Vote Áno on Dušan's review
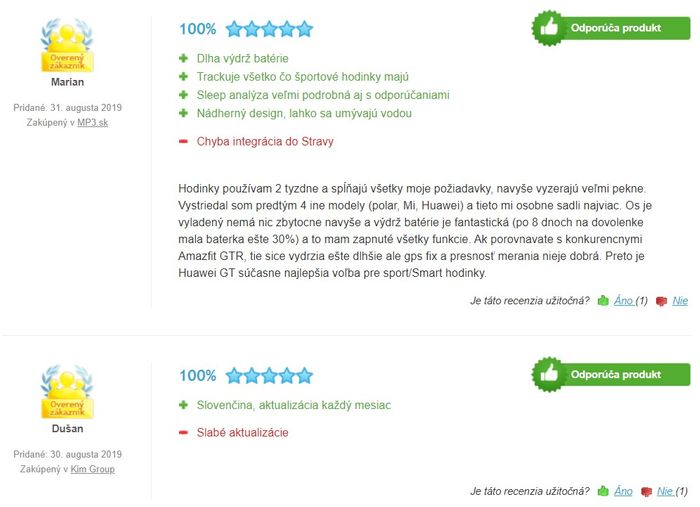Image resolution: width=700 pixels, height=507 pixels. click(x=623, y=491)
